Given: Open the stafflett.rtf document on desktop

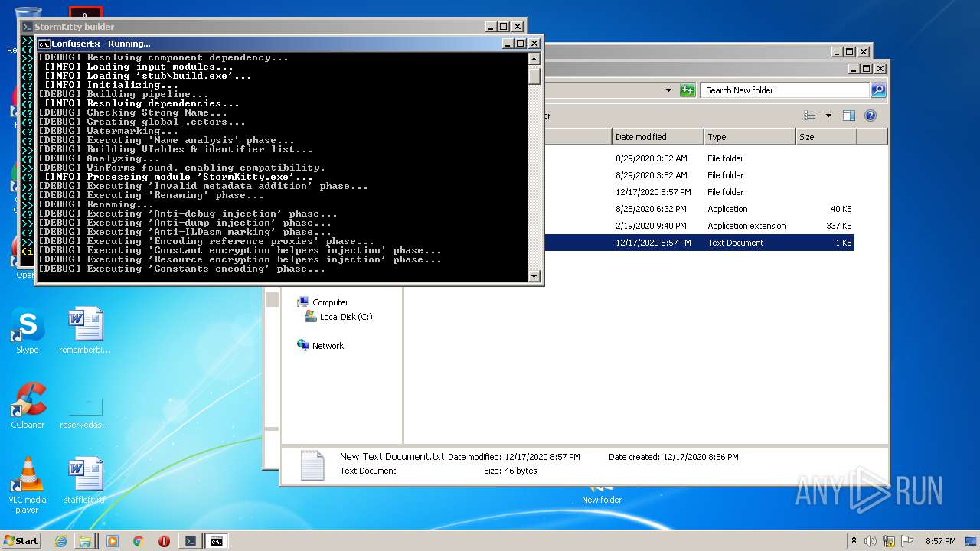Looking at the screenshot, I should point(85,481).
